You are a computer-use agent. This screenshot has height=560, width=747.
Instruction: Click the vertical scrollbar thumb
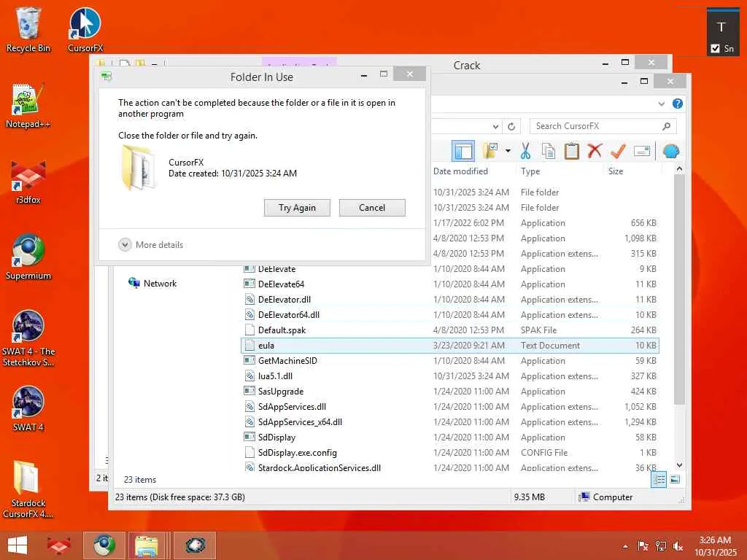coord(679,289)
